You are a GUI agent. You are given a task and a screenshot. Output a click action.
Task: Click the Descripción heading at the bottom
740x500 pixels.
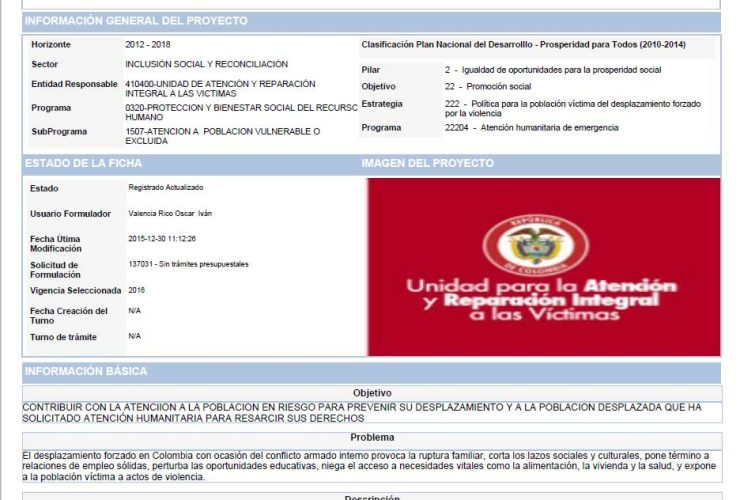point(372,497)
